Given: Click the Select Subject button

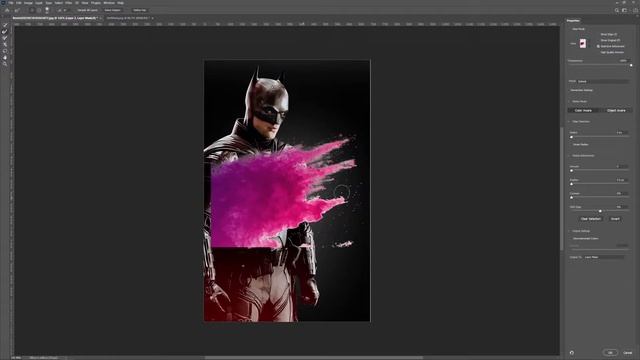Looking at the screenshot, I should point(112,10).
